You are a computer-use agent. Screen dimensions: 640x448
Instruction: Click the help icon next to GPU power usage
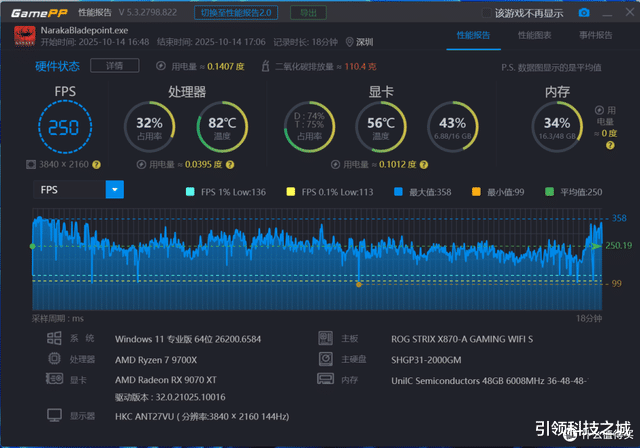424,164
